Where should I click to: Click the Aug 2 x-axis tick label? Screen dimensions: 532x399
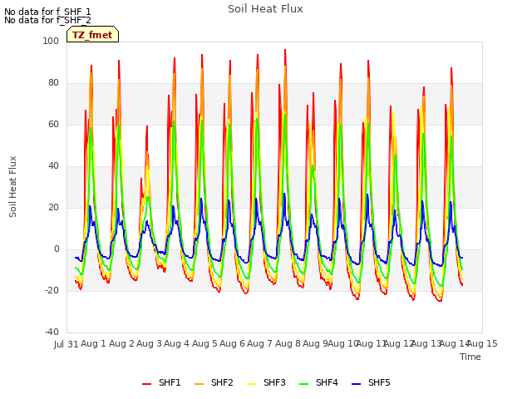[x=121, y=343]
